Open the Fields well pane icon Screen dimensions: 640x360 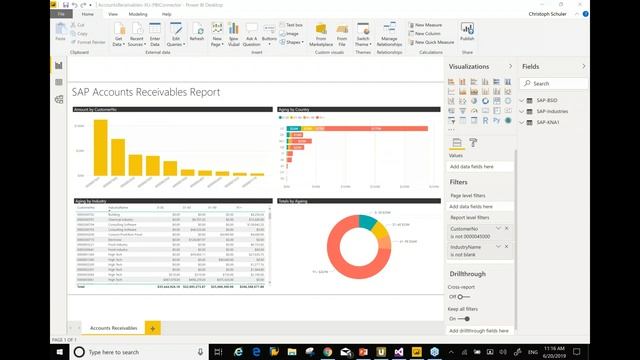point(457,142)
